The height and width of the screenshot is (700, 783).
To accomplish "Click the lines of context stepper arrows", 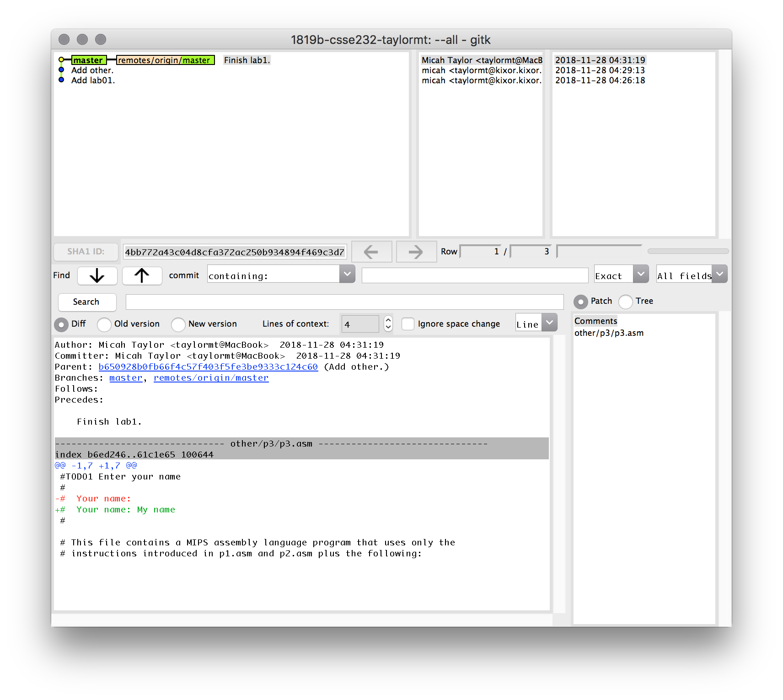I will point(388,324).
